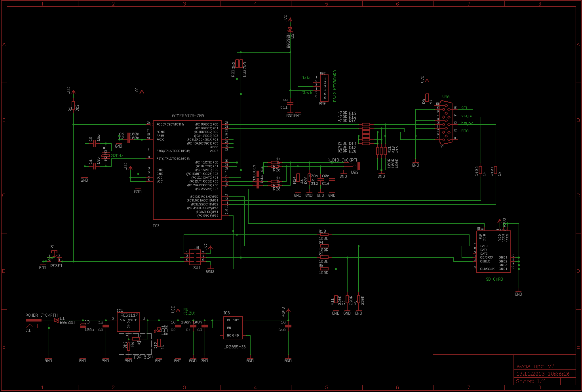The width and height of the screenshot is (582, 392).
Task: Select resistor R6 3k3 in the dashed box
Action: point(129,347)
